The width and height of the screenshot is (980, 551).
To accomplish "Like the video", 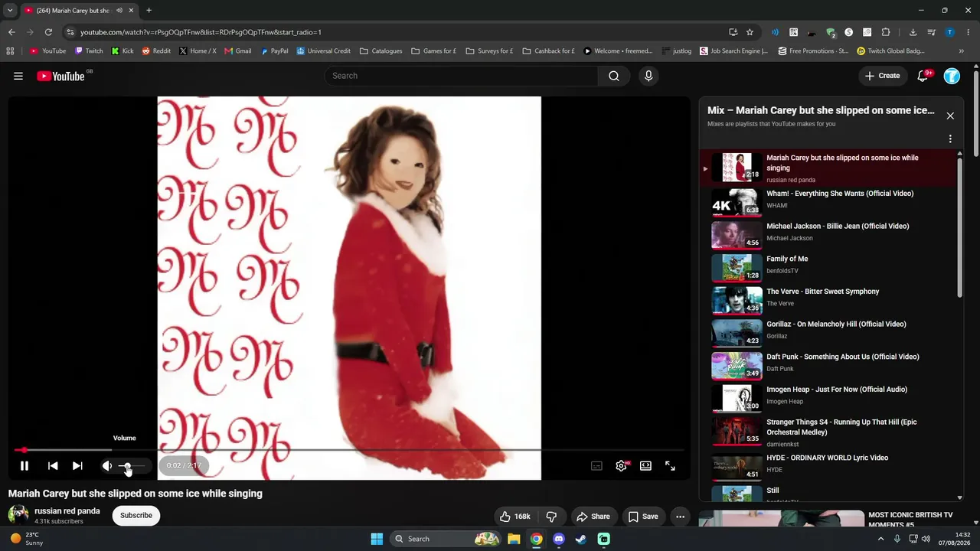I will (x=514, y=517).
